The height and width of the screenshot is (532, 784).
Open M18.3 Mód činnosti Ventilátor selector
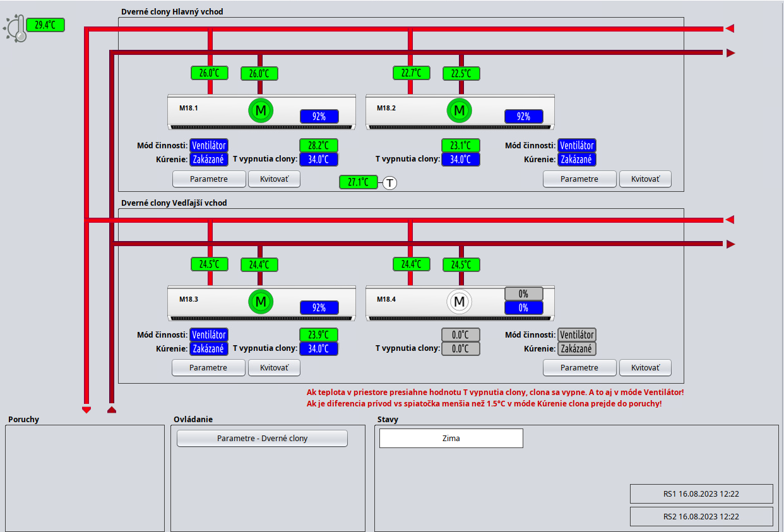[x=208, y=334]
